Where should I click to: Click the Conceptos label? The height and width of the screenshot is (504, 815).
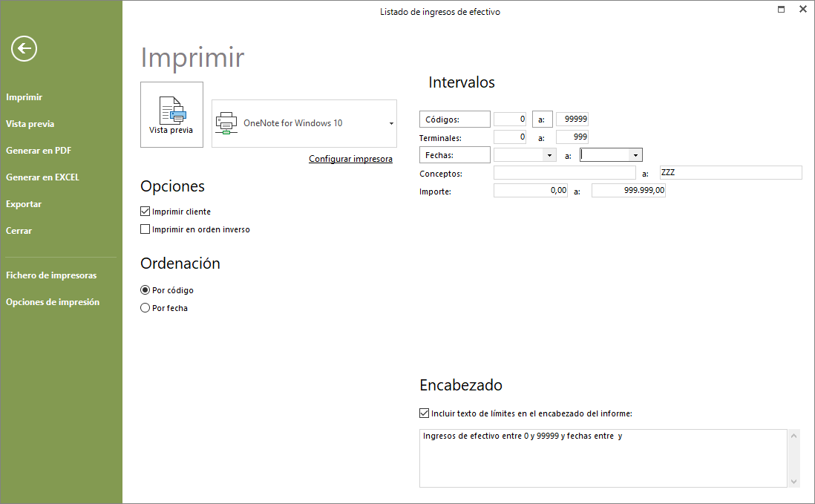click(x=441, y=174)
